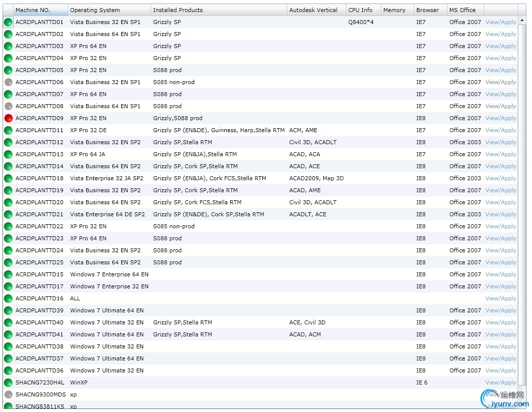Click "ACADLT, ACE" Autodesk Vertical cell
The width and height of the screenshot is (532, 412).
coord(307,214)
